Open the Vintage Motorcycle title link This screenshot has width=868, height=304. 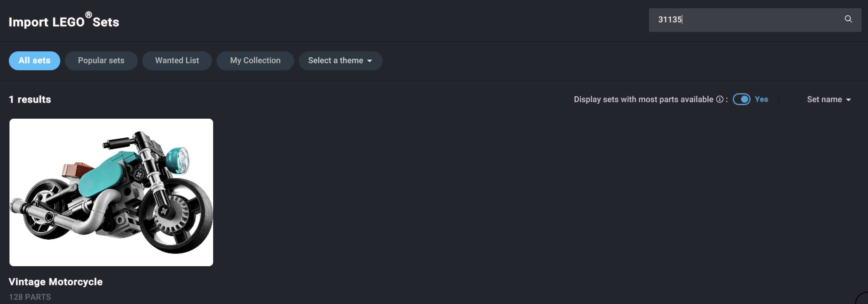(x=56, y=282)
